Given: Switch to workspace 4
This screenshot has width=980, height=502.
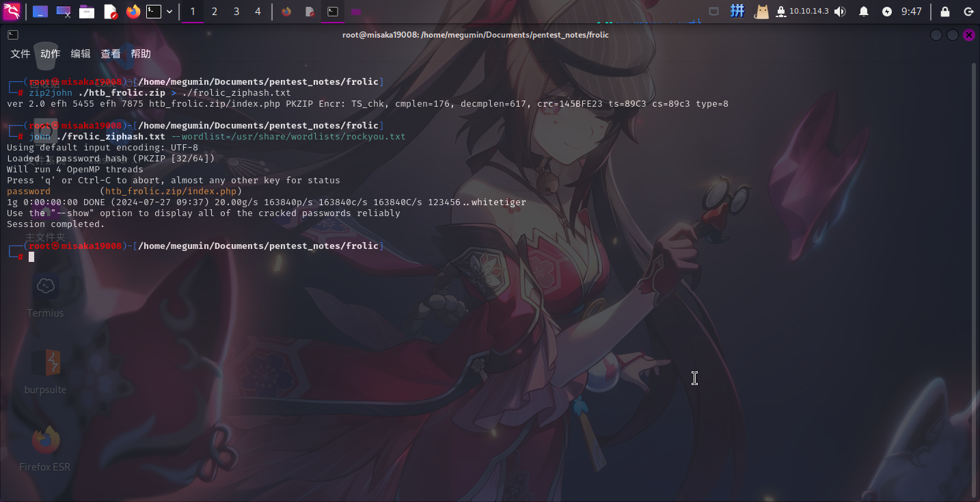Looking at the screenshot, I should [x=258, y=12].
